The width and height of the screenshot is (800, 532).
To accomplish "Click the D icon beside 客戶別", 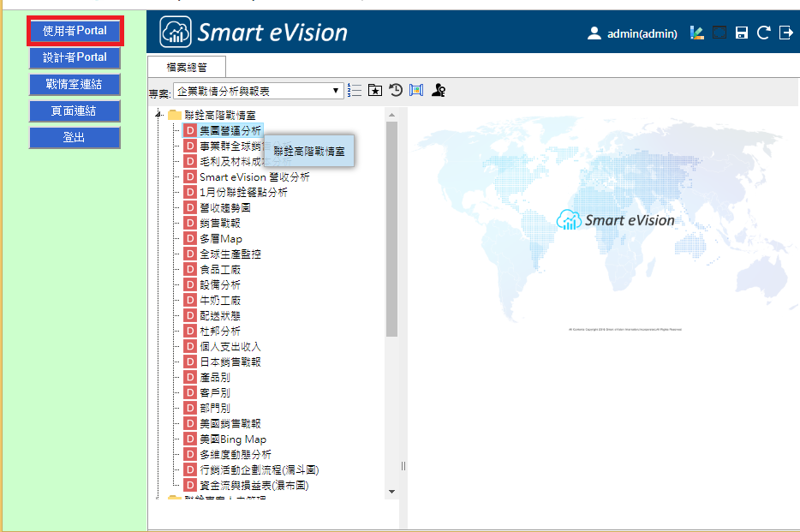I will (190, 392).
